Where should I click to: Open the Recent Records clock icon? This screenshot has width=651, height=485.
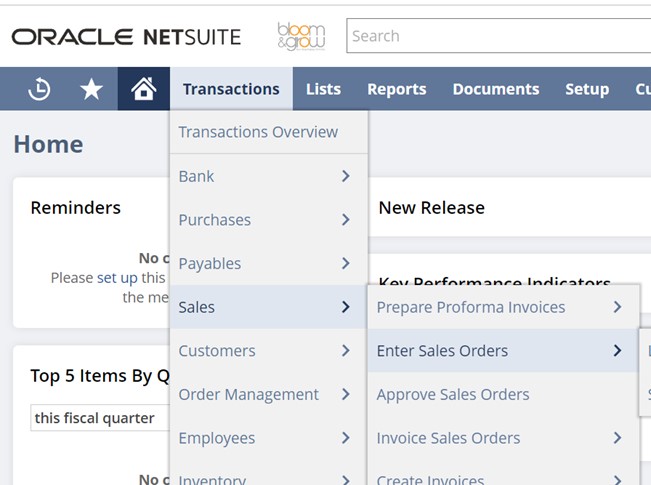tap(39, 89)
